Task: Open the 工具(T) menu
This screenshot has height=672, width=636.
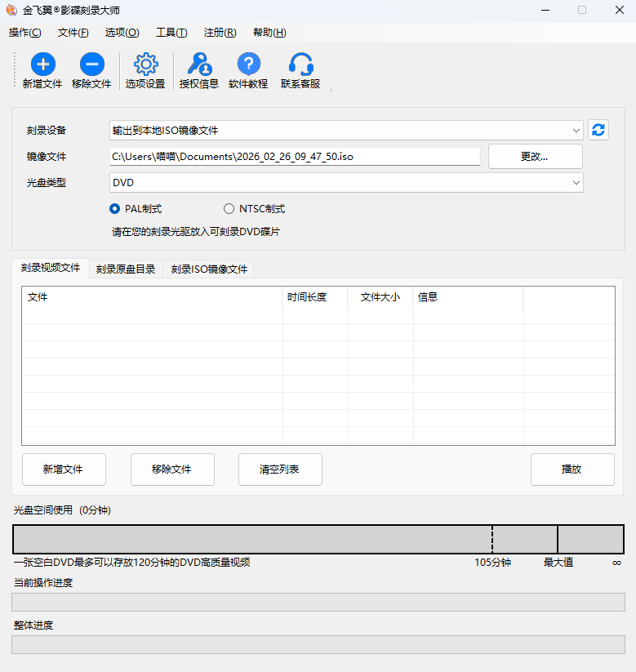Action: [x=171, y=33]
